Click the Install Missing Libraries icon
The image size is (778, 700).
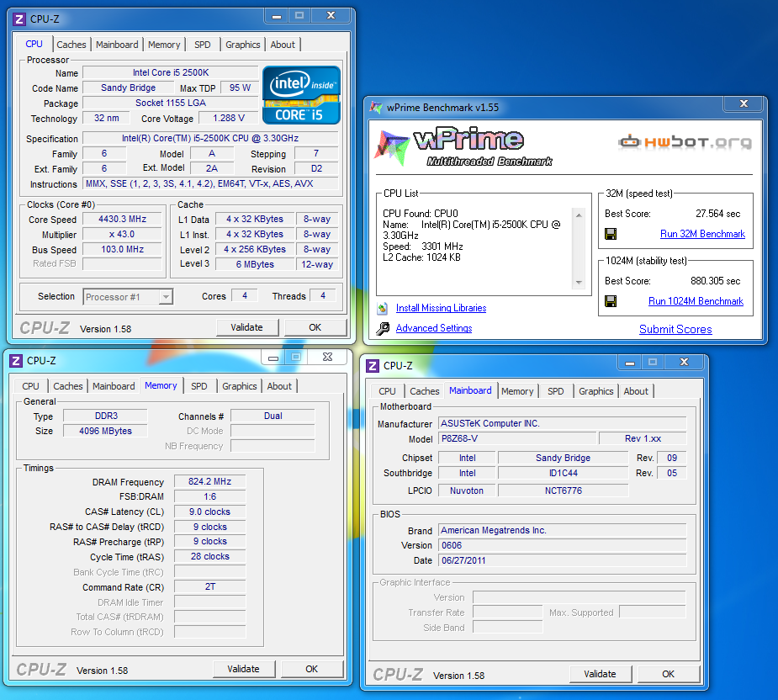click(382, 308)
